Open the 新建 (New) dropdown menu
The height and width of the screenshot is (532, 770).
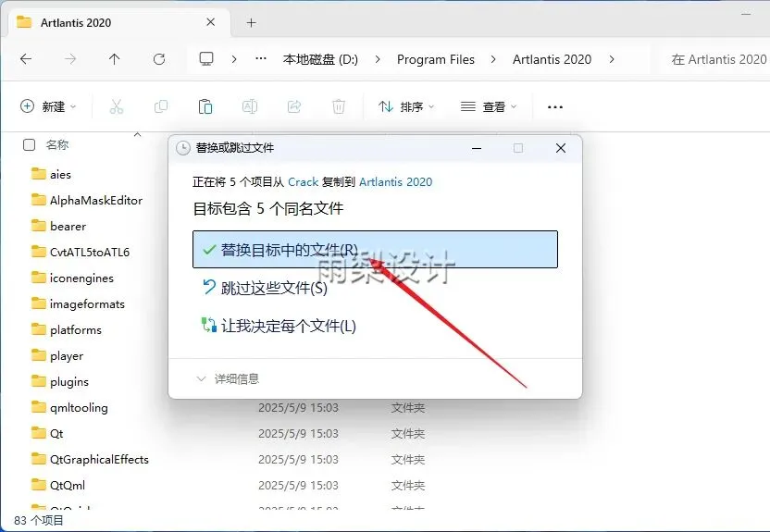47,106
